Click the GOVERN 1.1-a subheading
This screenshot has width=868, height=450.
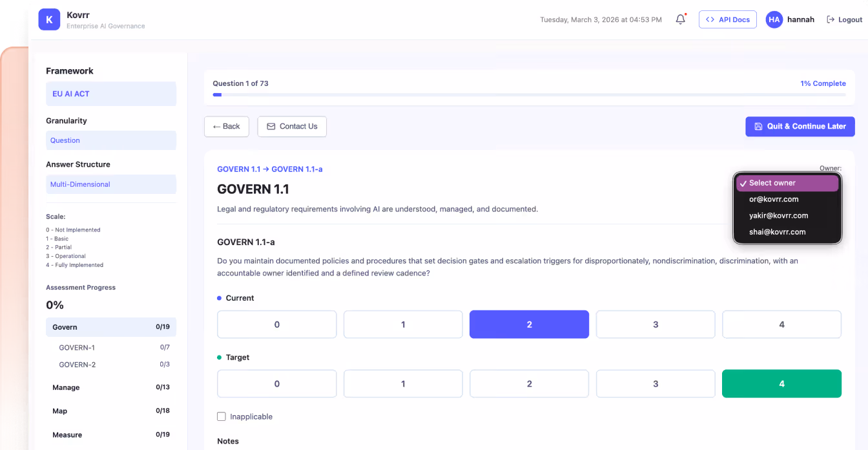[246, 242]
